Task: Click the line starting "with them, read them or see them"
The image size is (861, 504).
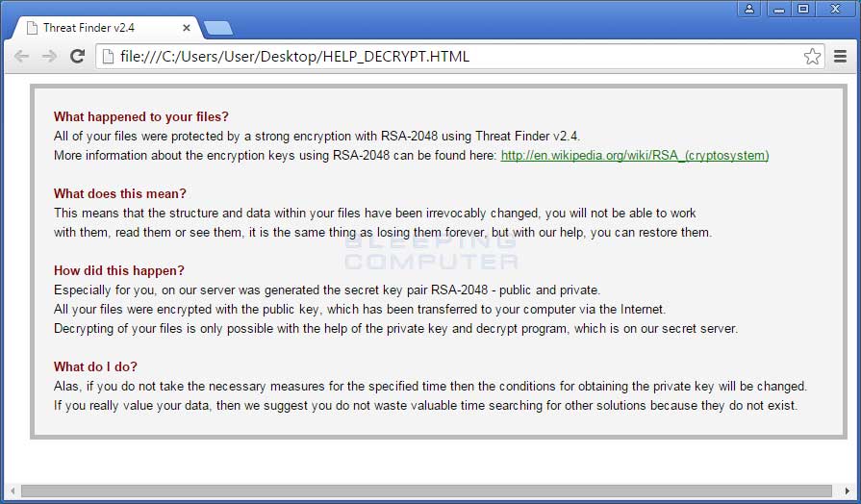Action: [x=383, y=232]
